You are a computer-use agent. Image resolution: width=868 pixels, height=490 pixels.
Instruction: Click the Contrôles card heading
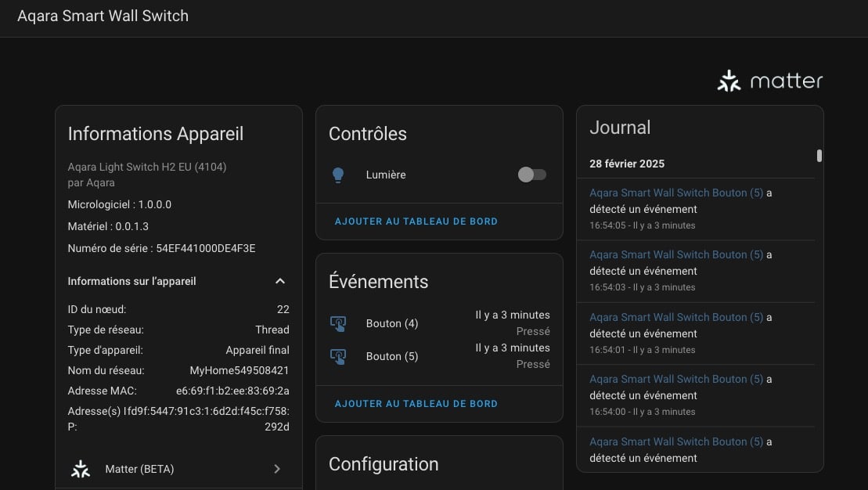coord(368,133)
